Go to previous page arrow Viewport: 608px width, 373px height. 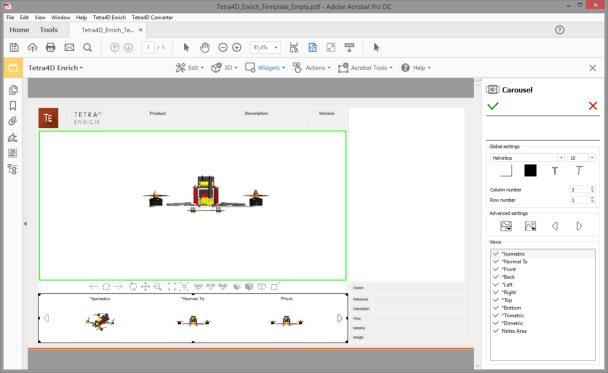(114, 48)
